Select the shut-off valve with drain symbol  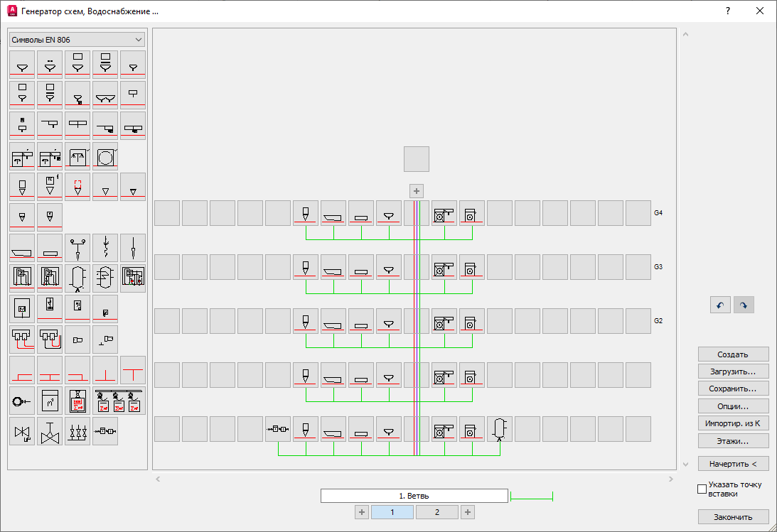click(x=22, y=432)
